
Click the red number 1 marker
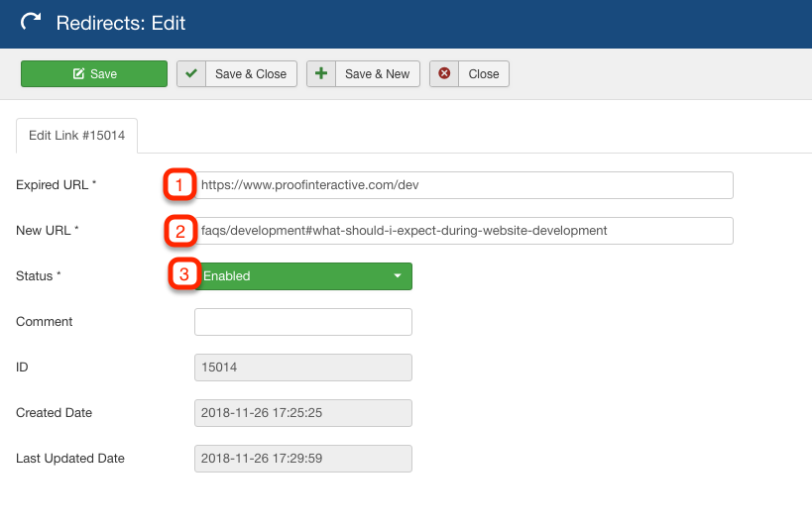click(x=179, y=184)
